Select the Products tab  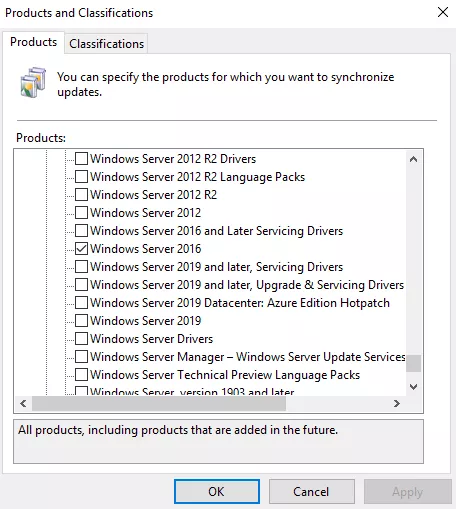click(33, 42)
